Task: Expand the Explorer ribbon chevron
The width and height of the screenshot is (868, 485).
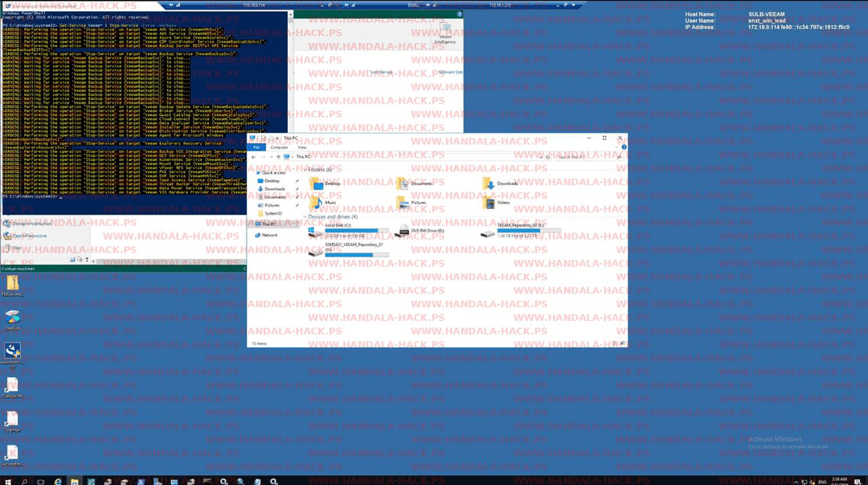Action: point(618,147)
